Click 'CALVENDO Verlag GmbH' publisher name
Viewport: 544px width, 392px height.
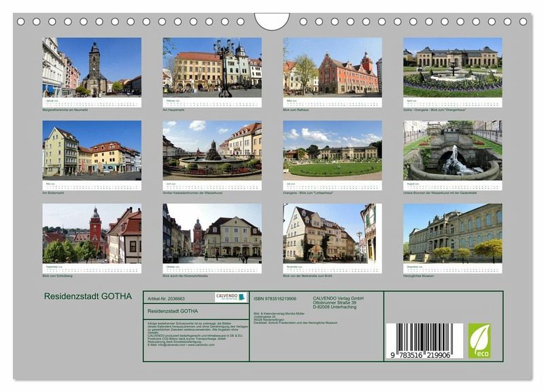coord(338,298)
